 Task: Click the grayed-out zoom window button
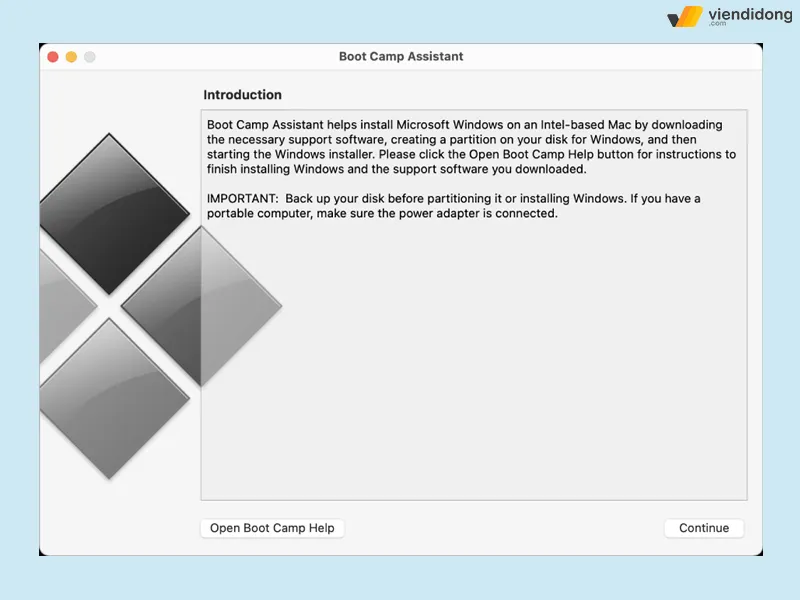(x=89, y=57)
